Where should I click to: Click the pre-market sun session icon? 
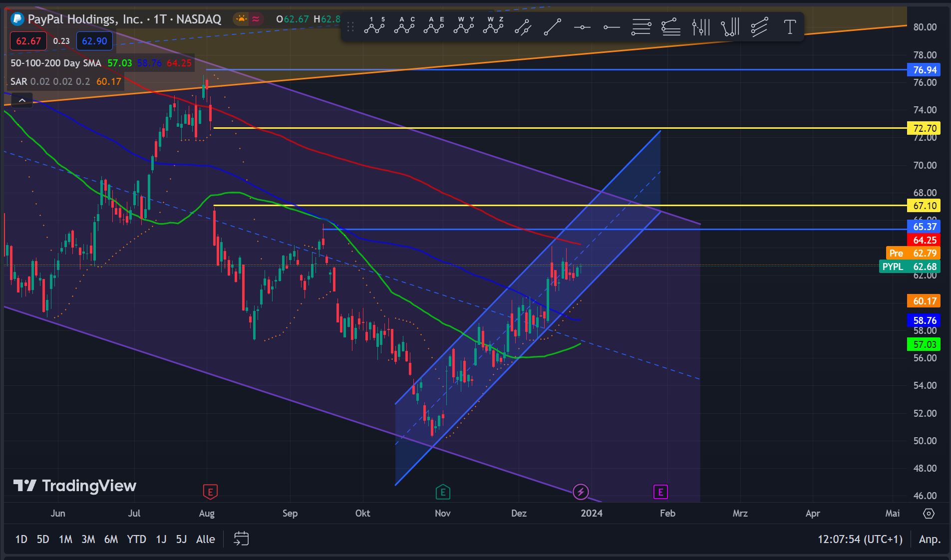click(x=242, y=19)
